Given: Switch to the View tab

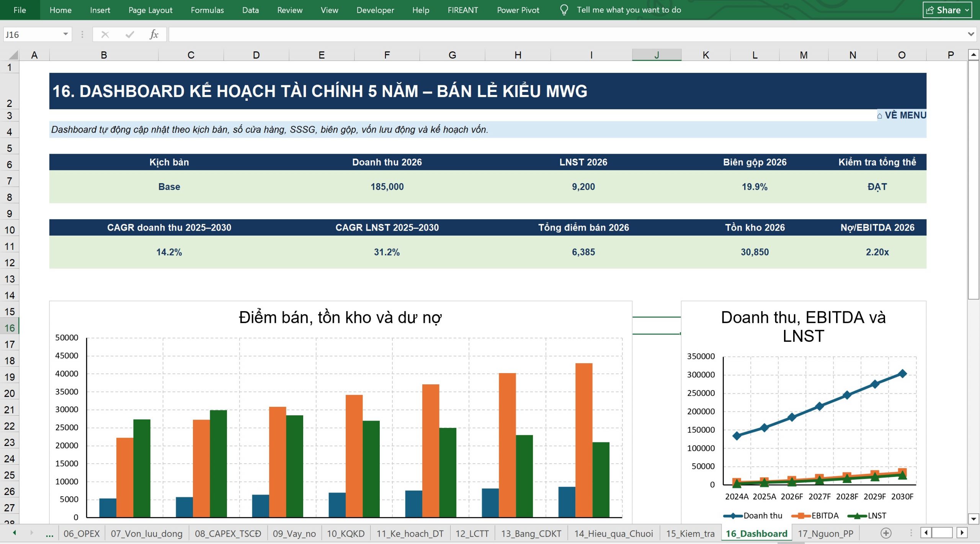Looking at the screenshot, I should pos(329,10).
